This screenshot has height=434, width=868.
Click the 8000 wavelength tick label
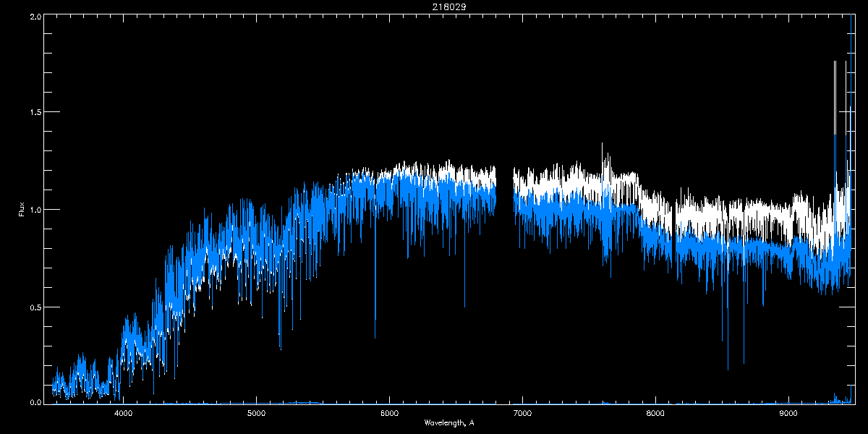point(655,413)
